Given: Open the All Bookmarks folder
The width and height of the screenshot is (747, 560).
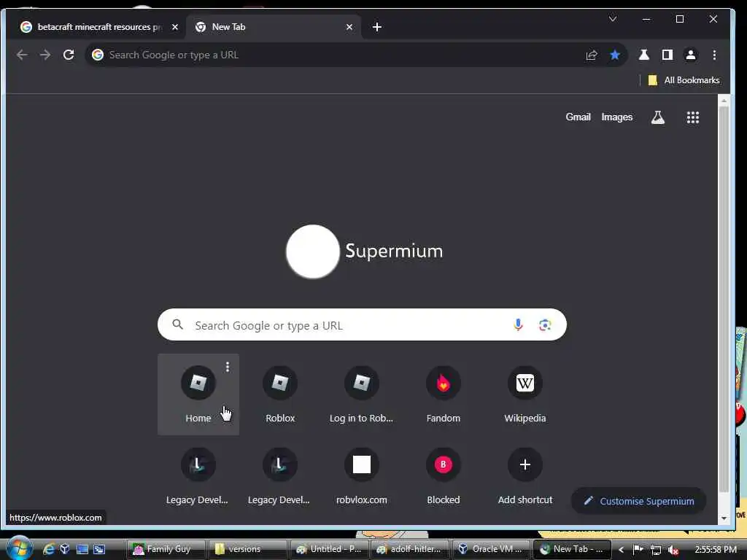Looking at the screenshot, I should (684, 80).
